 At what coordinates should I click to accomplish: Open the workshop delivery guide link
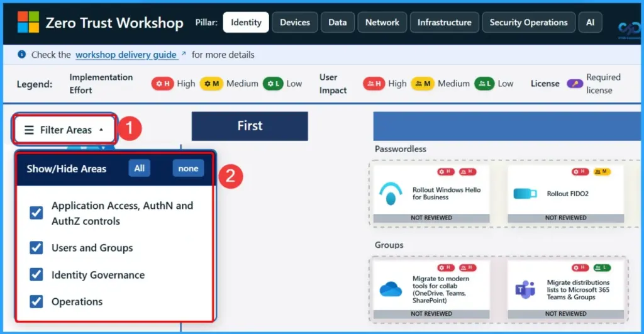126,55
